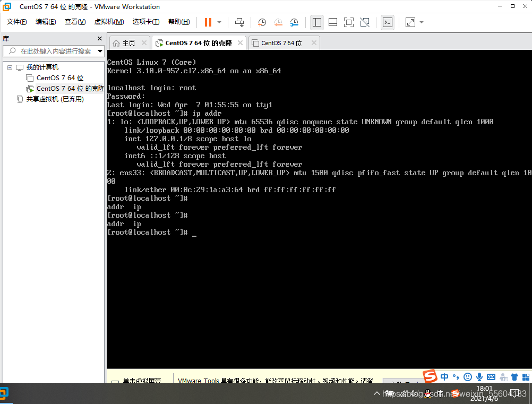Click the QQ penguin tray icon
Viewport: 532px width, 404px height.
tap(428, 393)
